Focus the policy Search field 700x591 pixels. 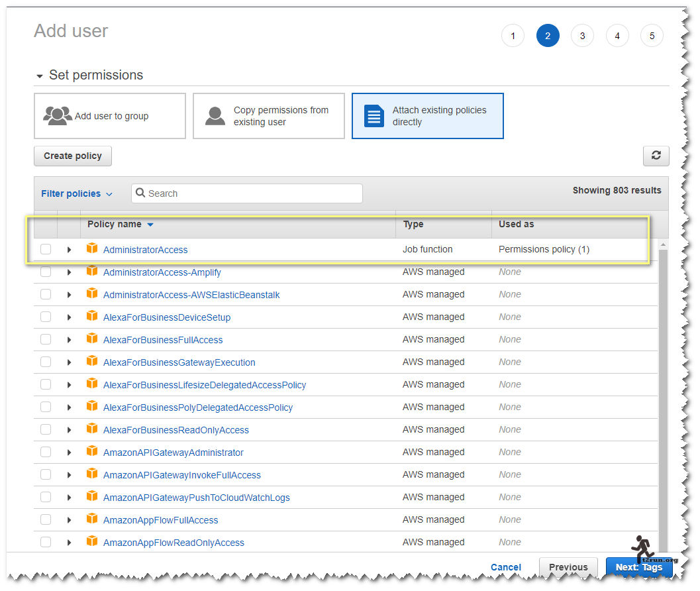click(x=247, y=193)
